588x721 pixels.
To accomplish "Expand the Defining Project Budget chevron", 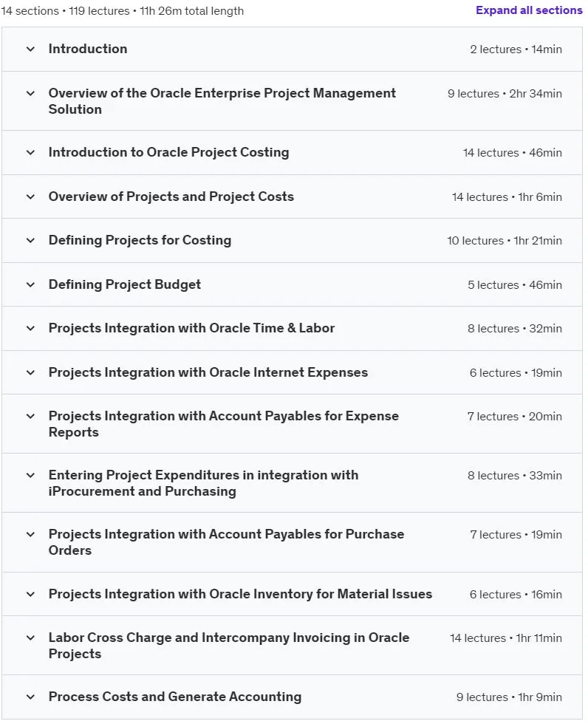I will coord(30,284).
